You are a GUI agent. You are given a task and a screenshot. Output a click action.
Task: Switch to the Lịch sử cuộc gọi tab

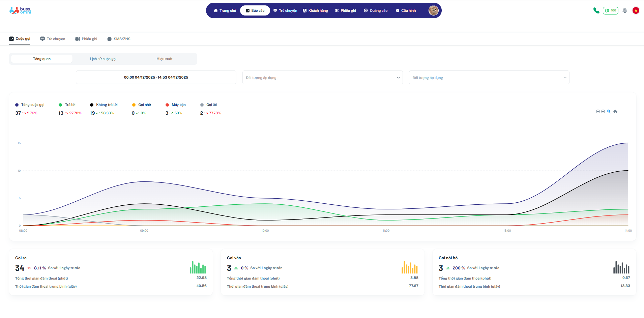103,59
